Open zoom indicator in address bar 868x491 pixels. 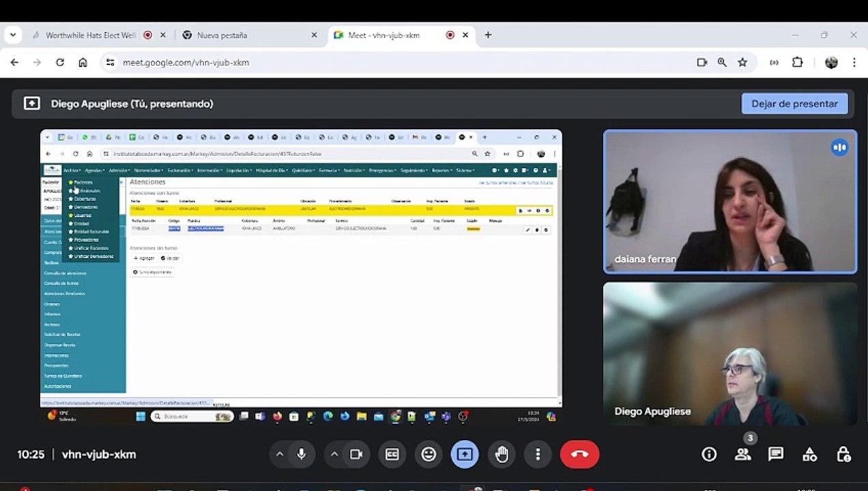pos(722,62)
